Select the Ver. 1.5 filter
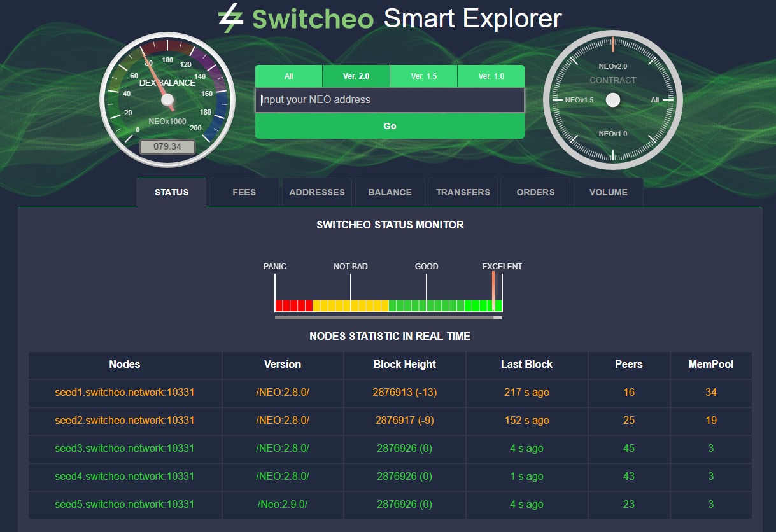This screenshot has width=776, height=532. point(424,76)
